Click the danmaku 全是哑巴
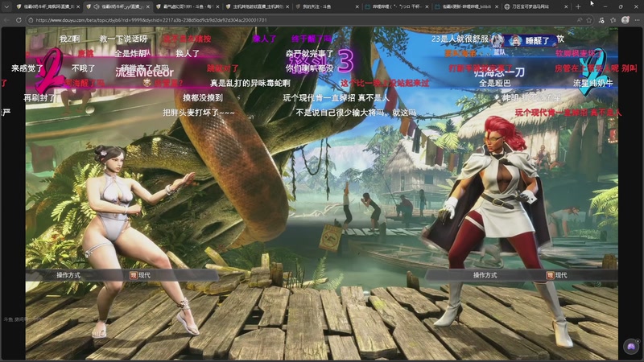 493,83
